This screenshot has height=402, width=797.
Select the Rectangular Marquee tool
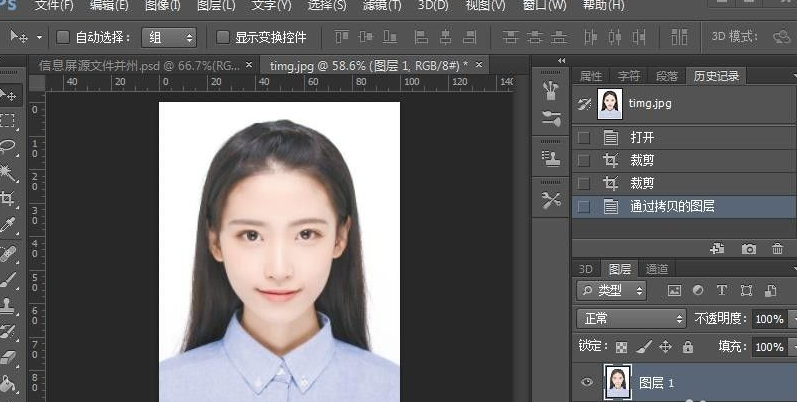7,121
